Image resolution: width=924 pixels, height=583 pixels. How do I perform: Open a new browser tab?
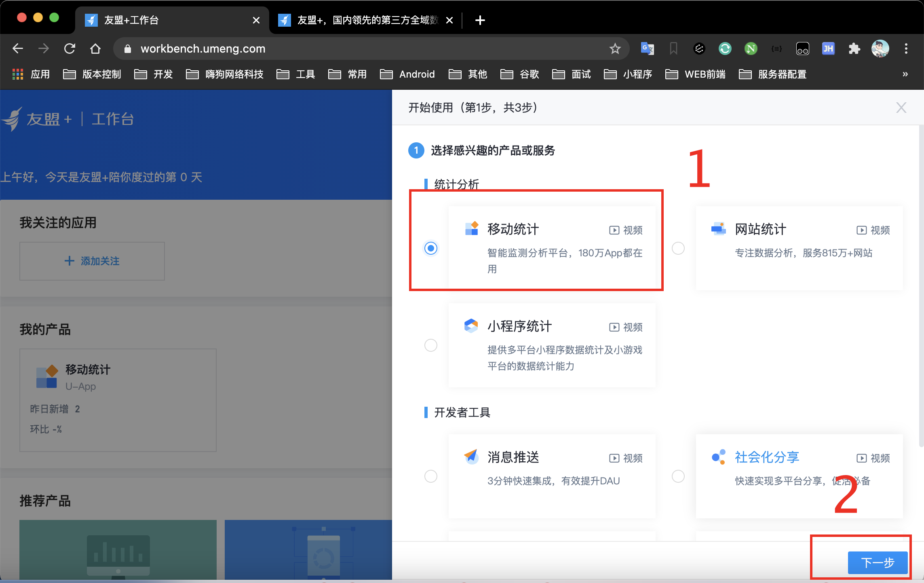pyautogui.click(x=480, y=20)
